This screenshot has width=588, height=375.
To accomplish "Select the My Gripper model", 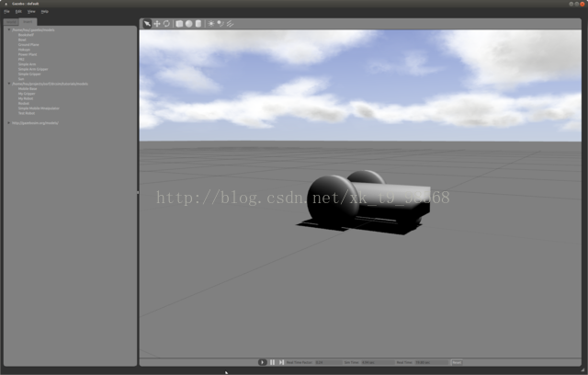I will coord(27,94).
